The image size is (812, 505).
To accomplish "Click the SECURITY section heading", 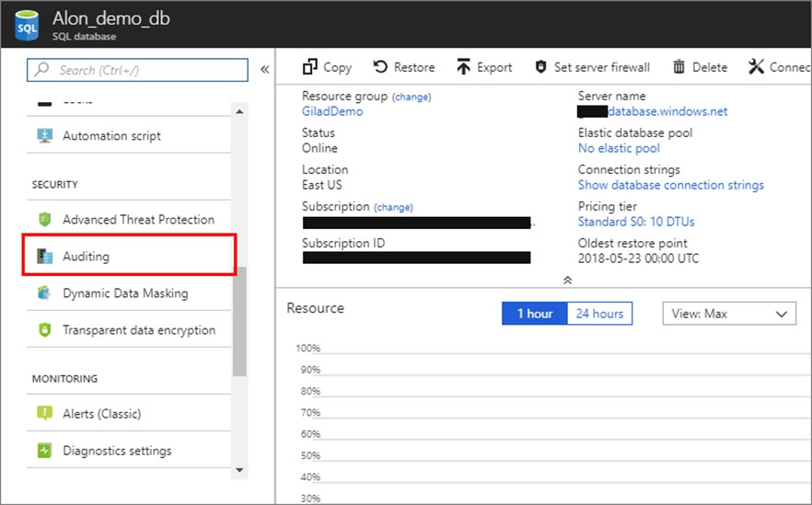I will [55, 185].
